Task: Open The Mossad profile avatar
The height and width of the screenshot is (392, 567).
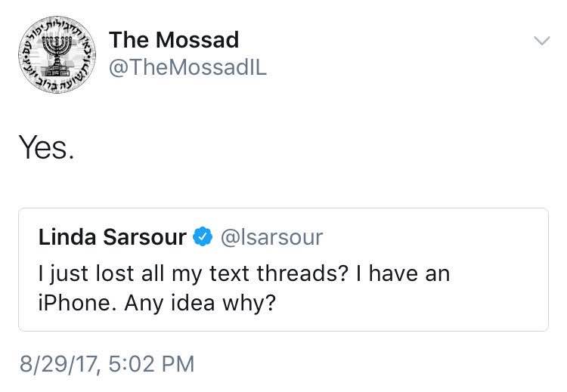Action: pos(57,54)
